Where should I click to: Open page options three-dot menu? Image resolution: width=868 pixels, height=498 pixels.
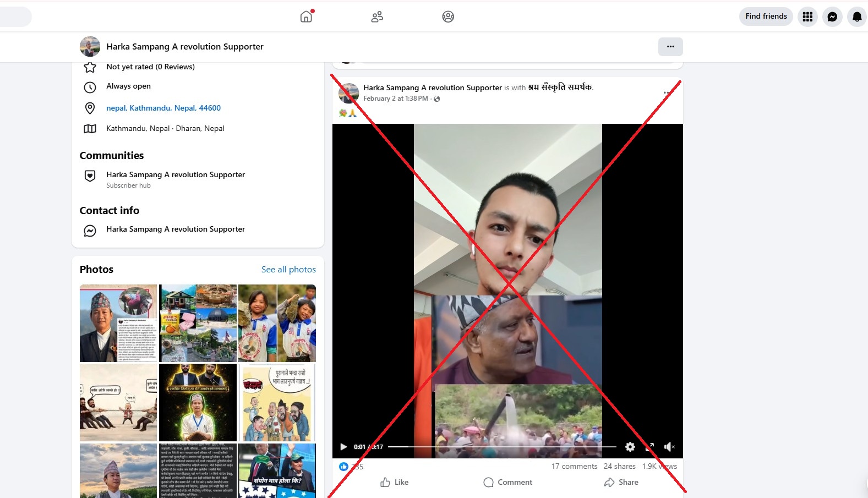(670, 47)
